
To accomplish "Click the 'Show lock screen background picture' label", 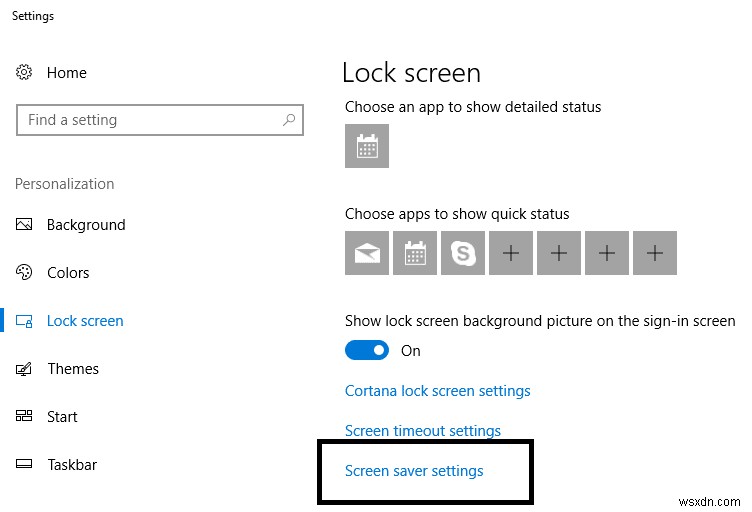I will (540, 321).
